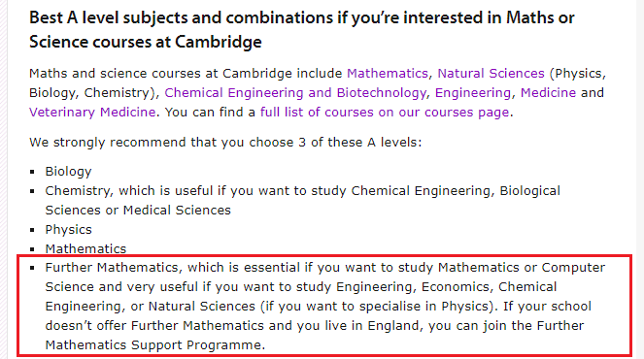Click the square bullet beside Chemistry
This screenshot has height=359, width=644.
[32, 191]
